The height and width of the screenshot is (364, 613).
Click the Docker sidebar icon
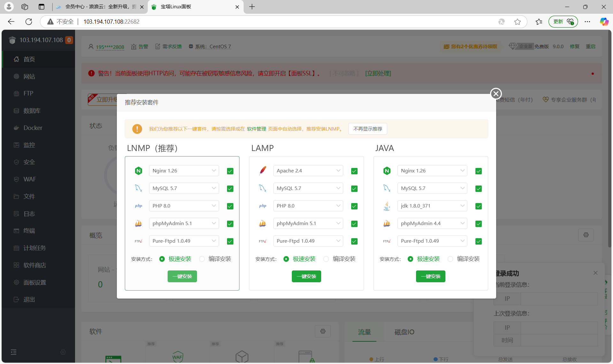pyautogui.click(x=17, y=128)
